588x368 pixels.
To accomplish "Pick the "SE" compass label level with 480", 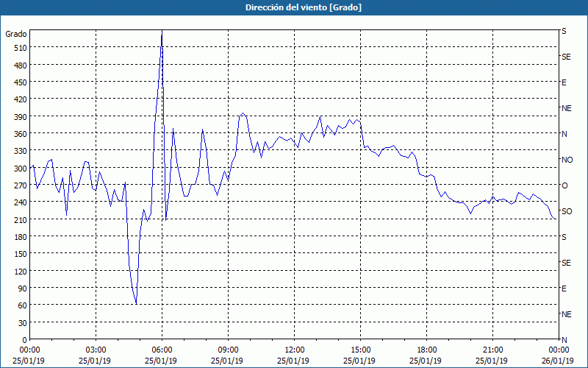I will [566, 57].
